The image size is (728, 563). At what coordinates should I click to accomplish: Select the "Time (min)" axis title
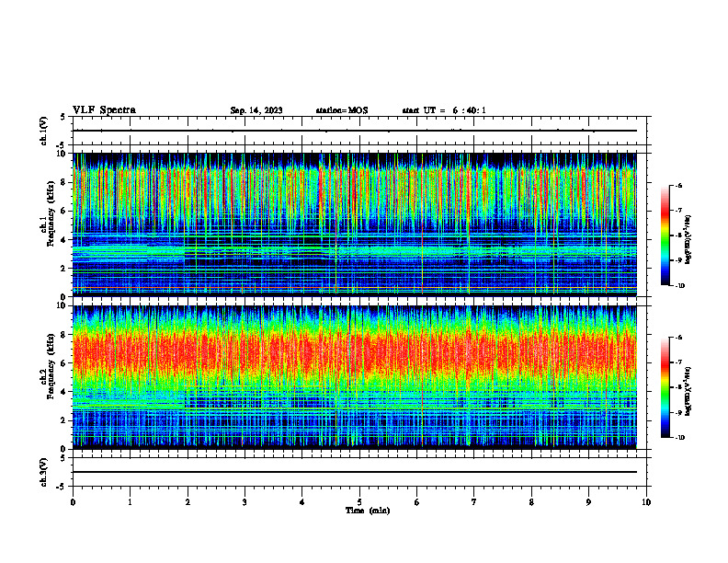(x=368, y=511)
